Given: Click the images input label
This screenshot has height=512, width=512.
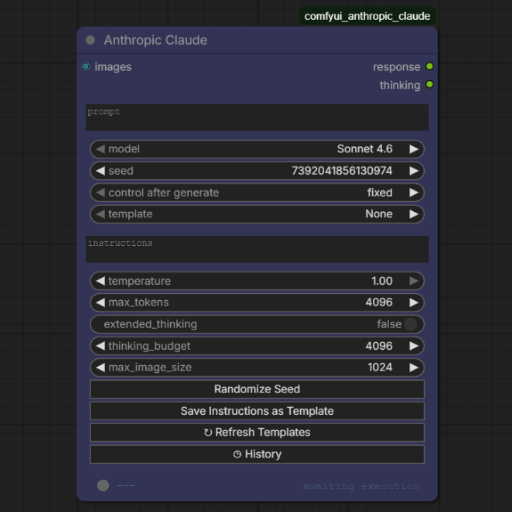Looking at the screenshot, I should point(113,67).
